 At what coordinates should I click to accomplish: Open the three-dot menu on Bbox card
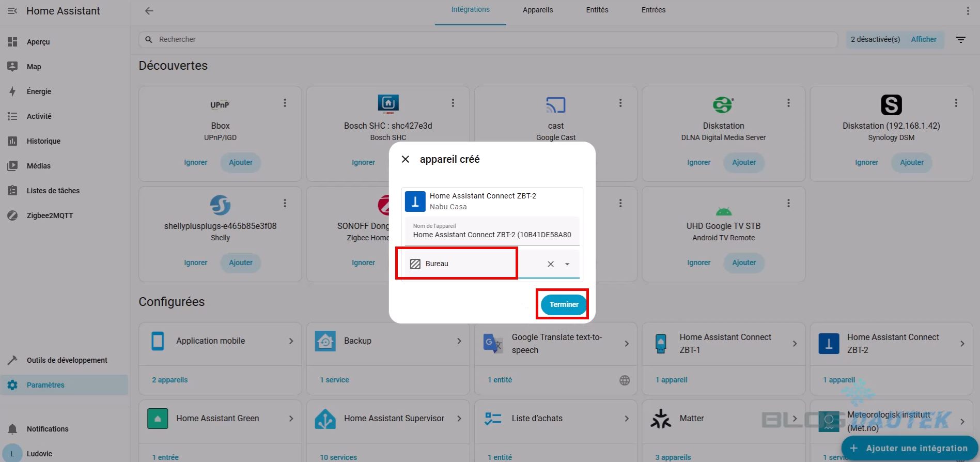tap(285, 103)
